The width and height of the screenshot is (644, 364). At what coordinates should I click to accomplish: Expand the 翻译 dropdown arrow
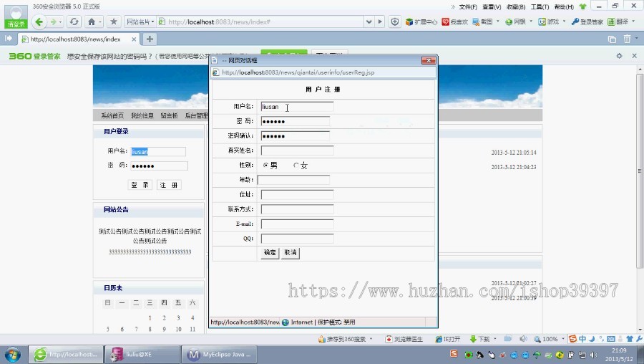633,21
